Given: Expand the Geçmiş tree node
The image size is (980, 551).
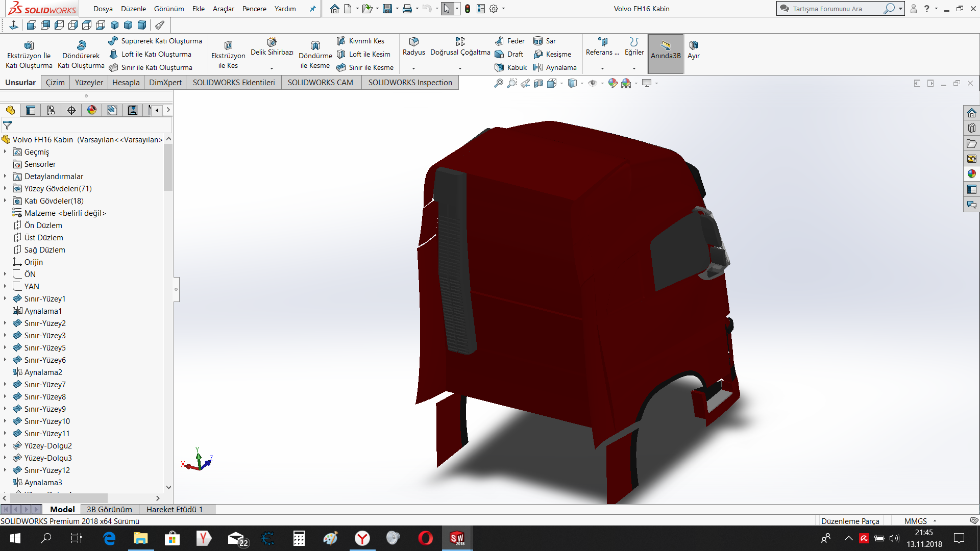Looking at the screenshot, I should (5, 152).
